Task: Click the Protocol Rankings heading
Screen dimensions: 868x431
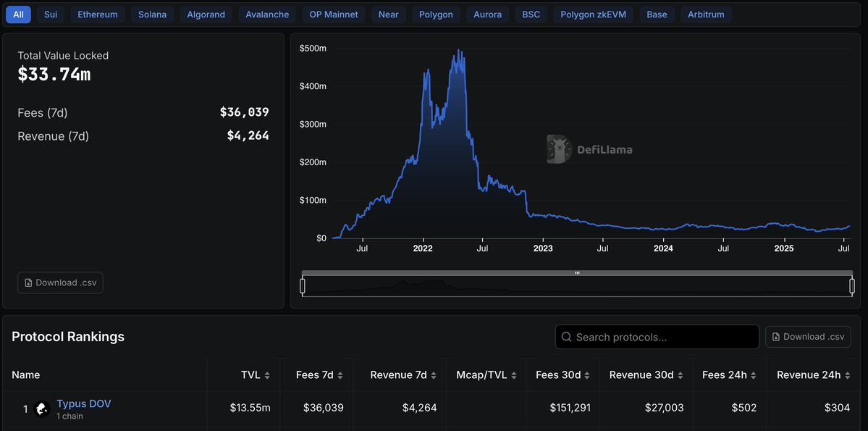Action: 68,337
